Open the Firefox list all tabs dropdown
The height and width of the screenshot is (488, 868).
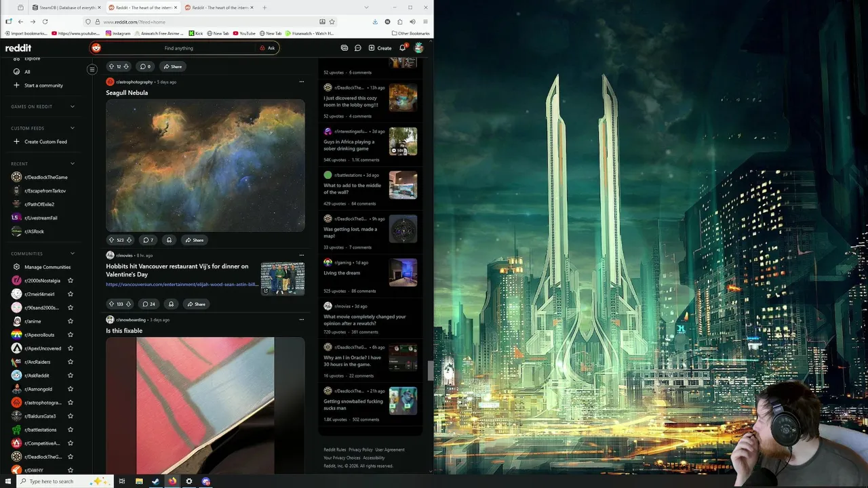coord(366,7)
